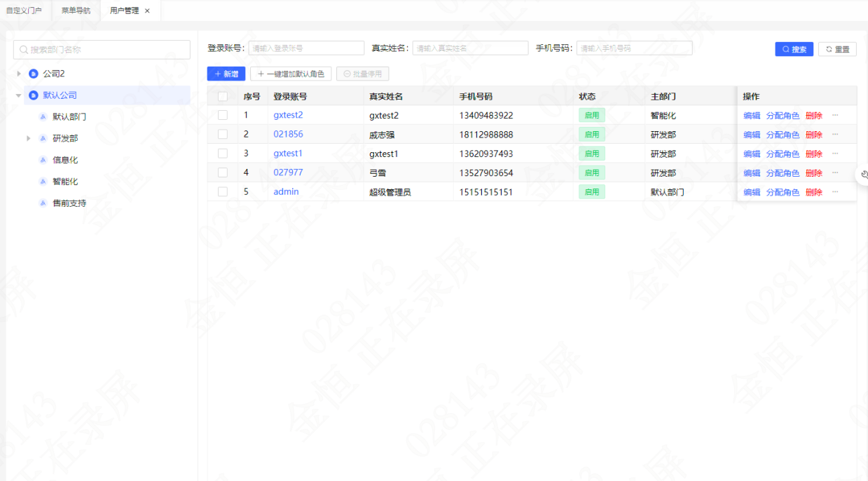Open more actions for gxtest2 row
Image resolution: width=868 pixels, height=481 pixels.
(x=835, y=115)
